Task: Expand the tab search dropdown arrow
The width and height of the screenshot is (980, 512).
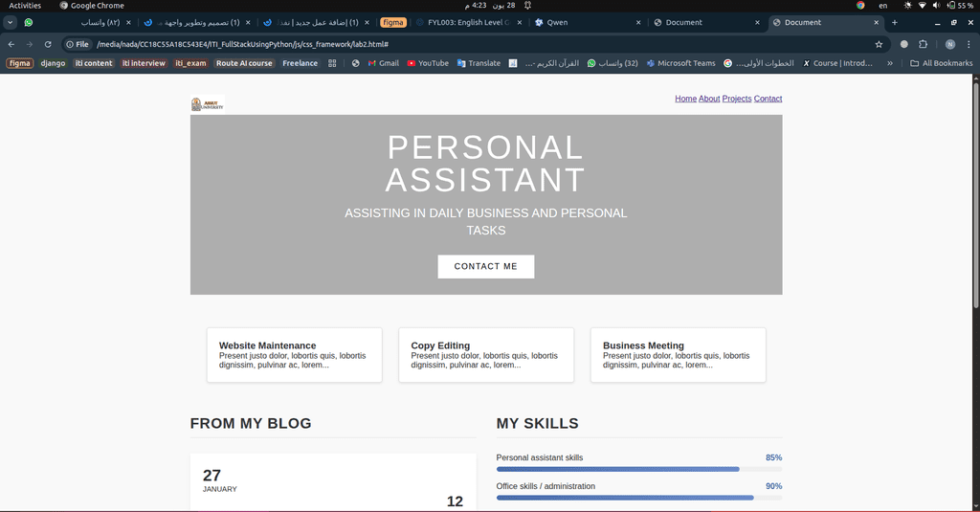Action: click(x=10, y=23)
